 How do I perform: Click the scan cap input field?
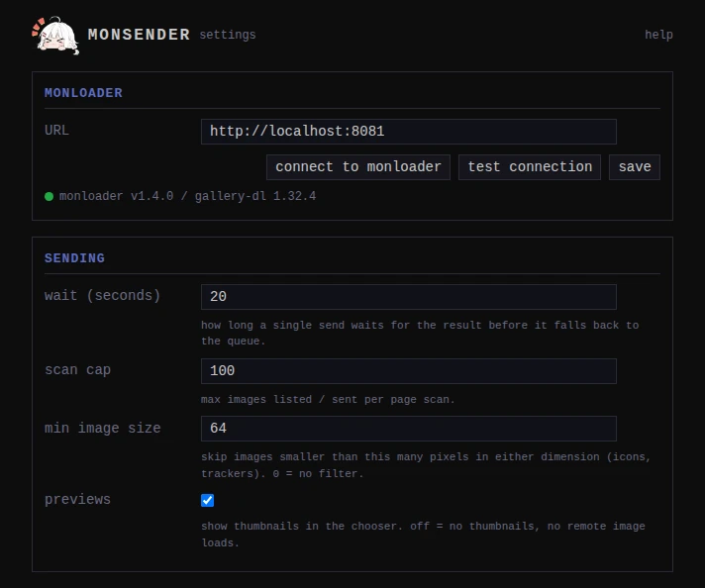(409, 371)
